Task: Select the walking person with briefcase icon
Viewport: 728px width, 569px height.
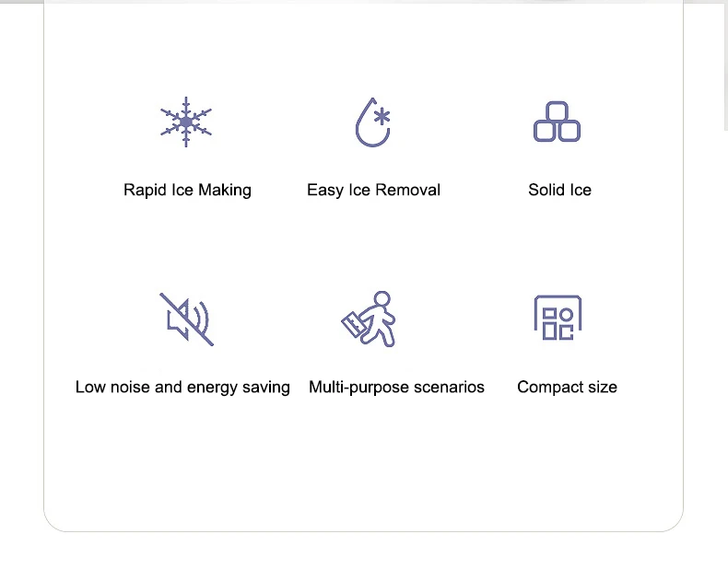Action: pyautogui.click(x=370, y=319)
